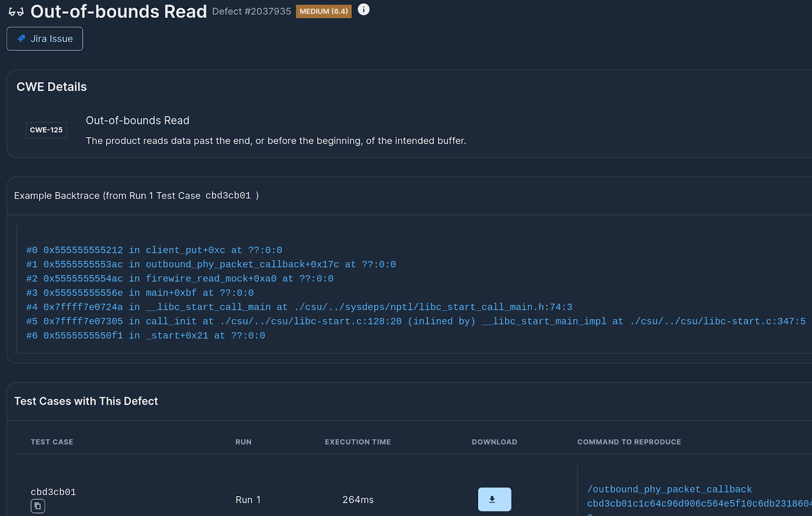Click the cbd3cb01 test case name in table
Viewport: 812px width, 516px height.
[53, 492]
